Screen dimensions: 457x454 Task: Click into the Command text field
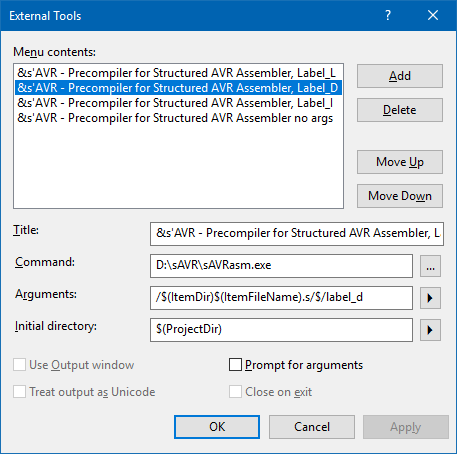pyautogui.click(x=281, y=266)
